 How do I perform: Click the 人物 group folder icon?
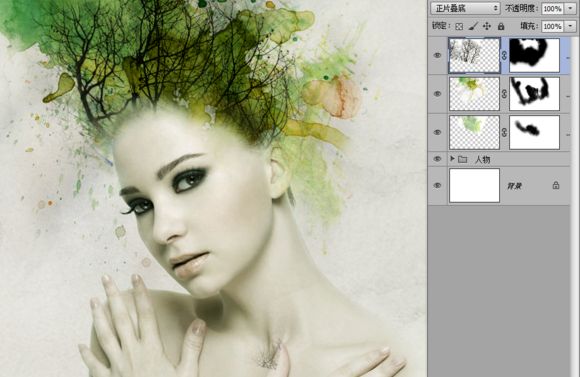(462, 159)
